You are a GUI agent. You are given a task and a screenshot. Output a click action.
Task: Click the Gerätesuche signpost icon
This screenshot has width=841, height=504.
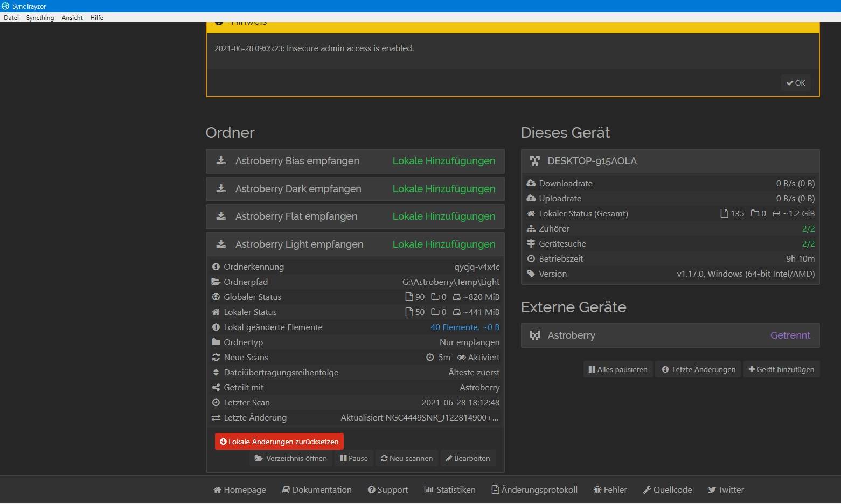pyautogui.click(x=531, y=243)
